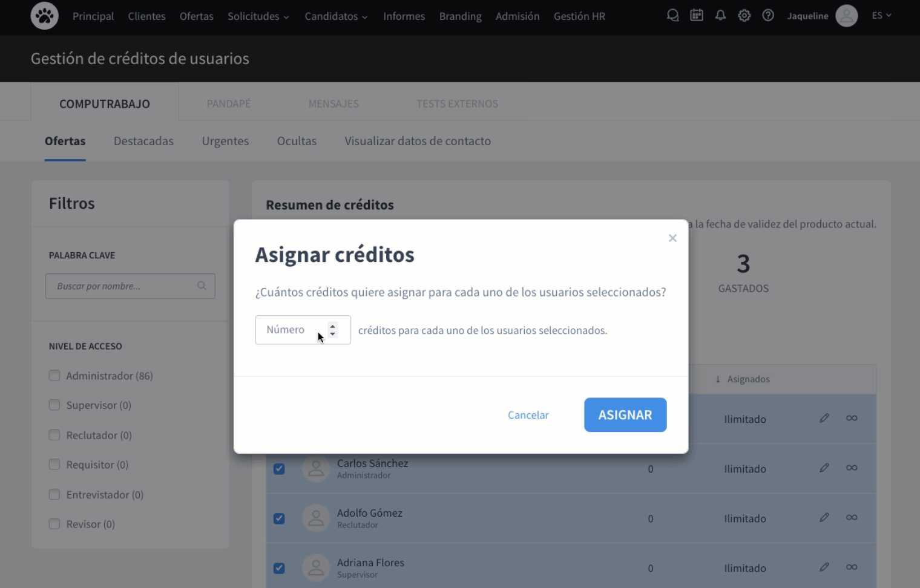Screen dimensions: 920x588
Task: Open the Destacadas tab
Action: point(143,141)
